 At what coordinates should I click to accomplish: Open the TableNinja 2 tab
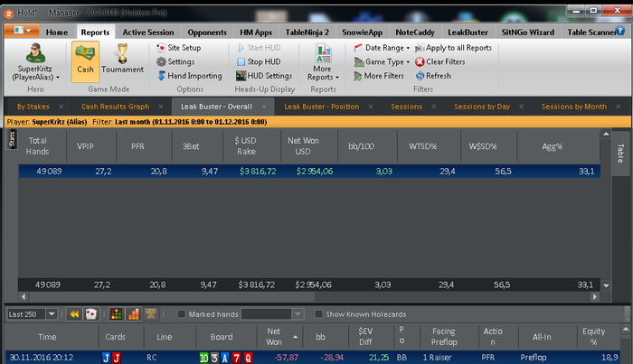[307, 33]
